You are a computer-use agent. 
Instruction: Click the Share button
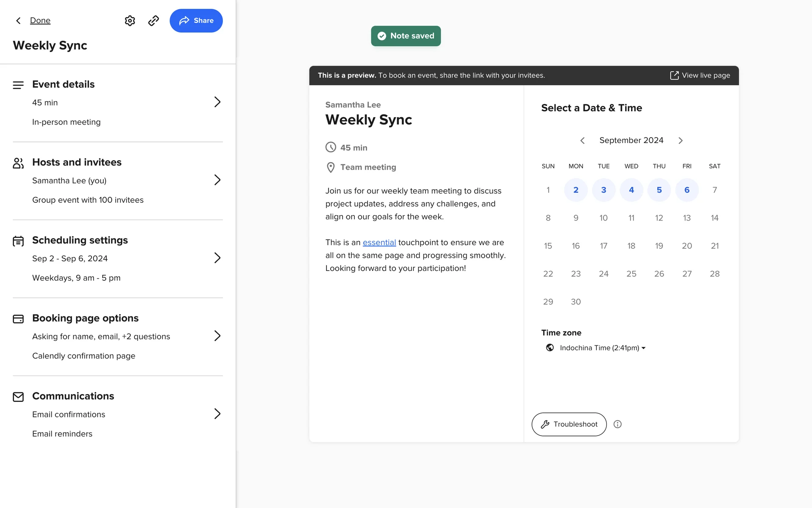click(x=196, y=21)
